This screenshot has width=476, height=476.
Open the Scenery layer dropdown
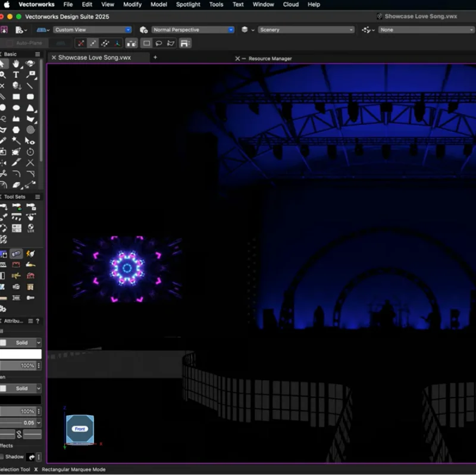pos(303,29)
